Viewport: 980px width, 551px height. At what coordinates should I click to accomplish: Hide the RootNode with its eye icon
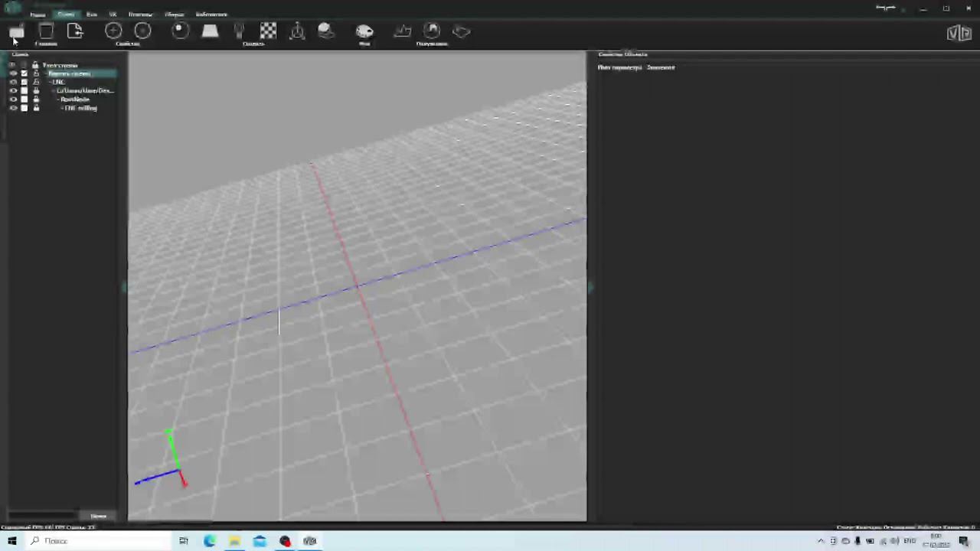coord(13,99)
